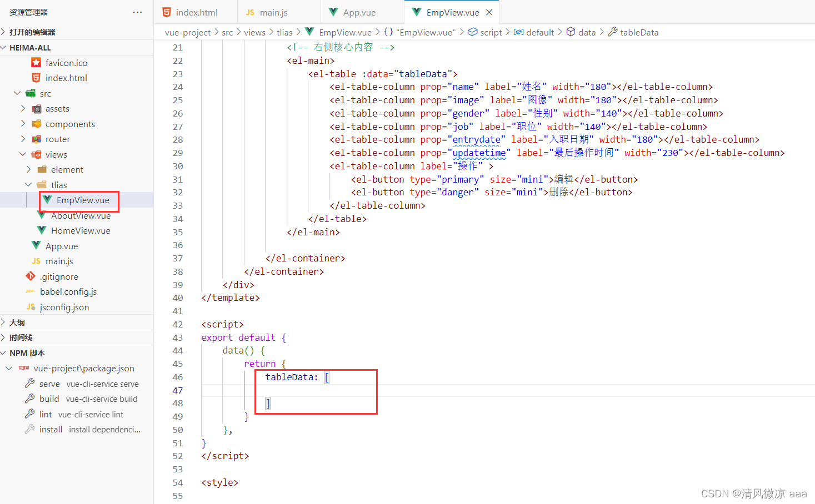
Task: Click the favicon.ico star icon
Action: point(36,63)
